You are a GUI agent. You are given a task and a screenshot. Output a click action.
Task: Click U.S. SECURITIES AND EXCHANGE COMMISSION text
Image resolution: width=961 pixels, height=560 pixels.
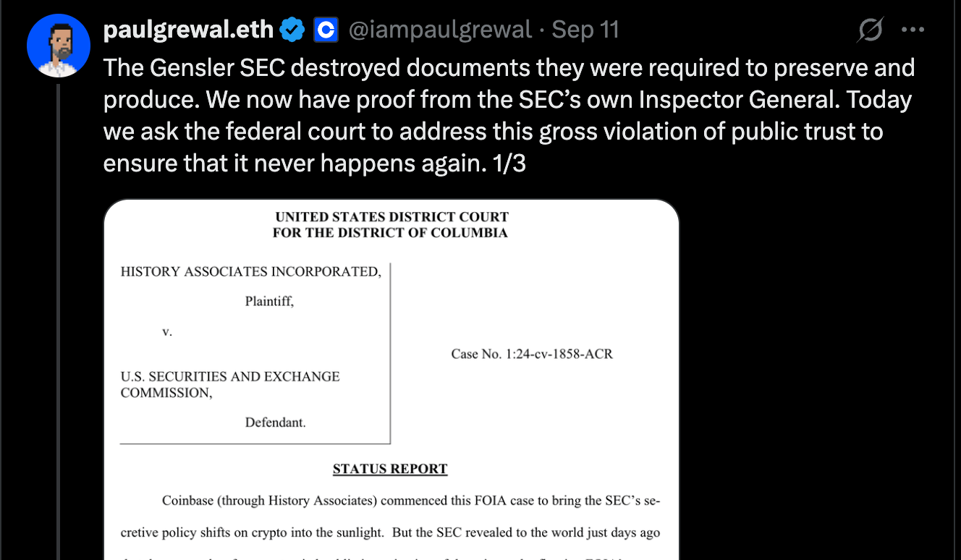click(x=230, y=385)
